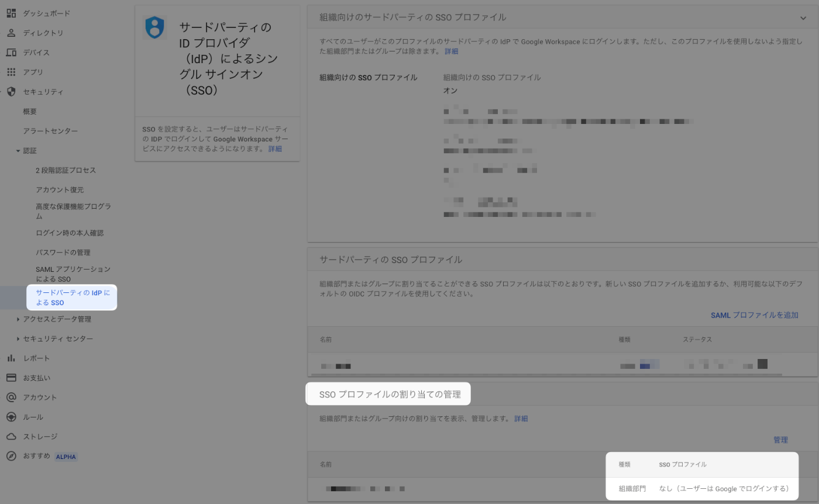Open ルール menu item
819x504 pixels.
[33, 417]
